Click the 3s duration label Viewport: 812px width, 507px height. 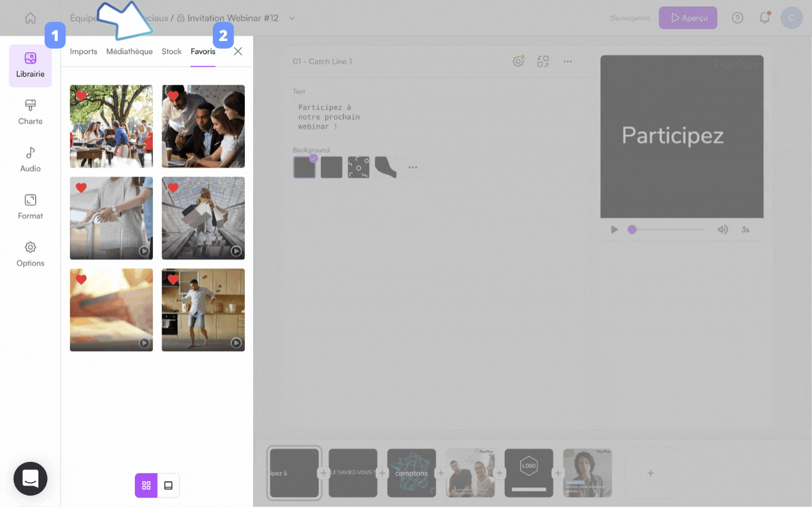click(x=745, y=229)
